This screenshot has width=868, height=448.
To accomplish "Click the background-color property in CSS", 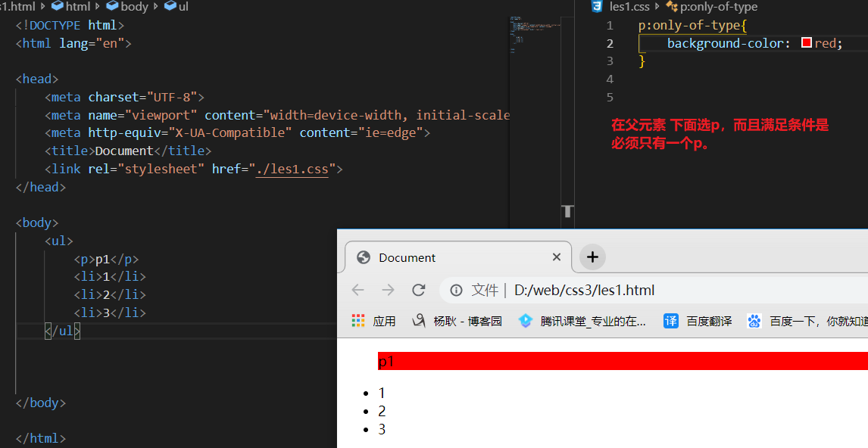I will (x=725, y=43).
